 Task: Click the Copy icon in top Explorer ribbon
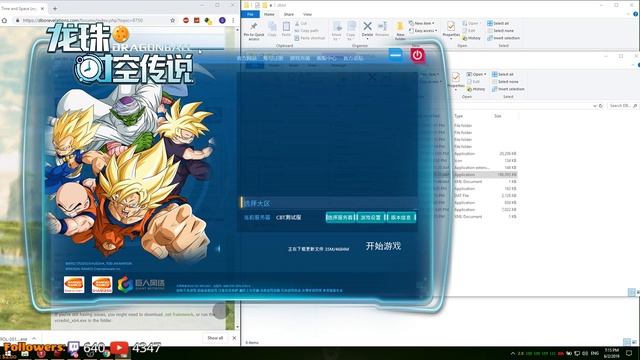pos(272,29)
